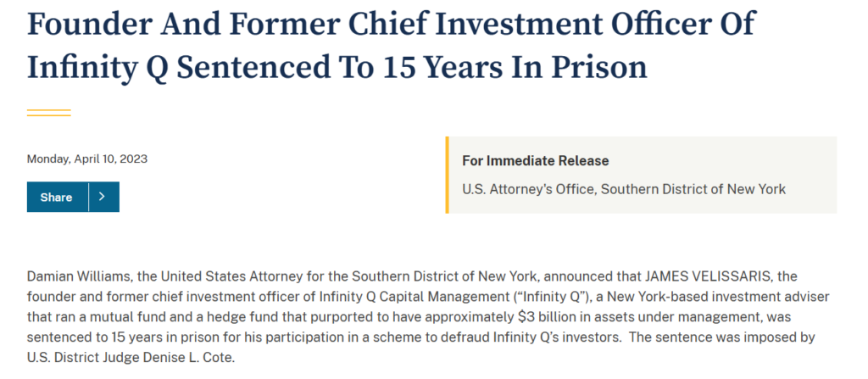
Task: Click the yellow double-line divider under headline
Action: click(x=48, y=113)
